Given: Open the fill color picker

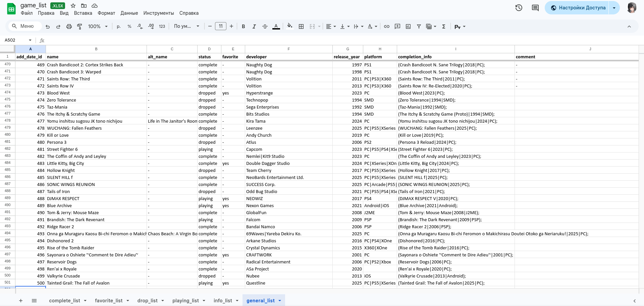Looking at the screenshot, I should click(x=289, y=26).
